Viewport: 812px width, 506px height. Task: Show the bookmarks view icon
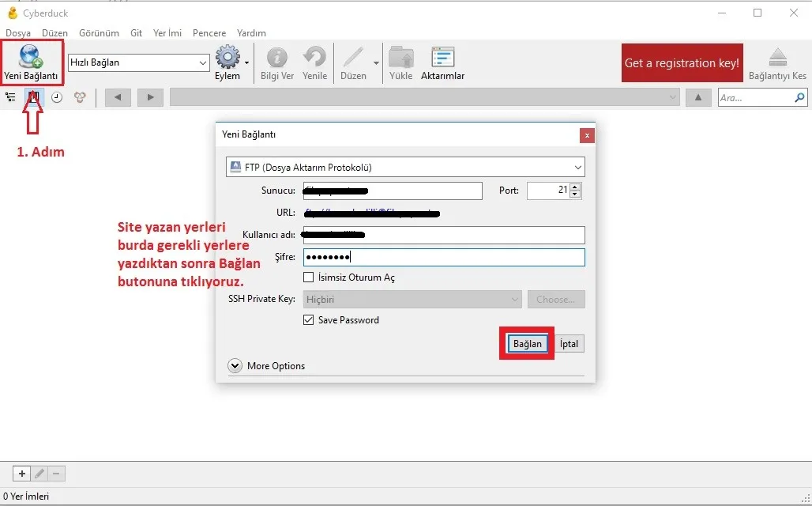(34, 97)
